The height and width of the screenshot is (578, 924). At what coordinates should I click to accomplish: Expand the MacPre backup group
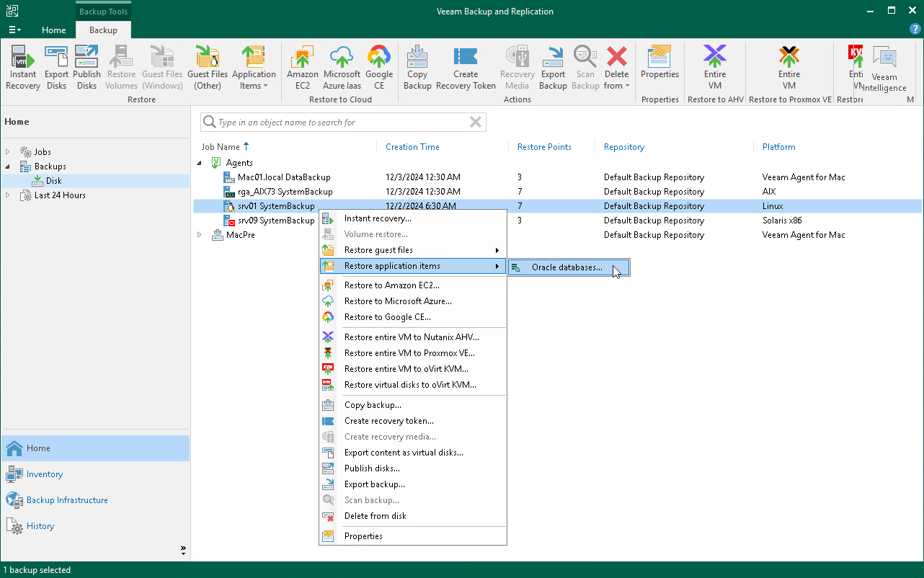pos(200,235)
